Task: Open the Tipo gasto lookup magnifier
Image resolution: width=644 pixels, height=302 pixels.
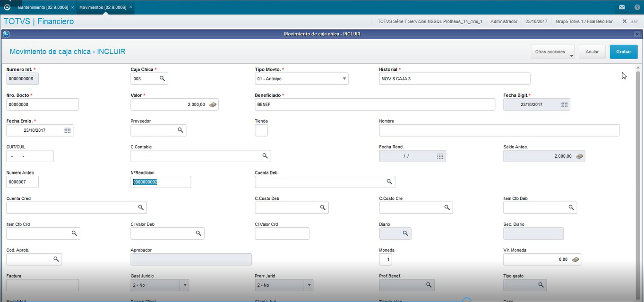Action: pos(541,285)
